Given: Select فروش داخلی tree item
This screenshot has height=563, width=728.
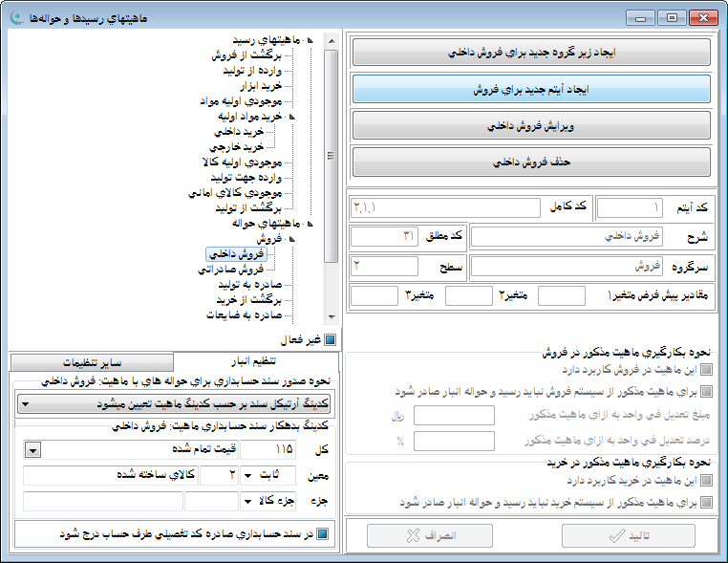Looking at the screenshot, I should pyautogui.click(x=236, y=254).
